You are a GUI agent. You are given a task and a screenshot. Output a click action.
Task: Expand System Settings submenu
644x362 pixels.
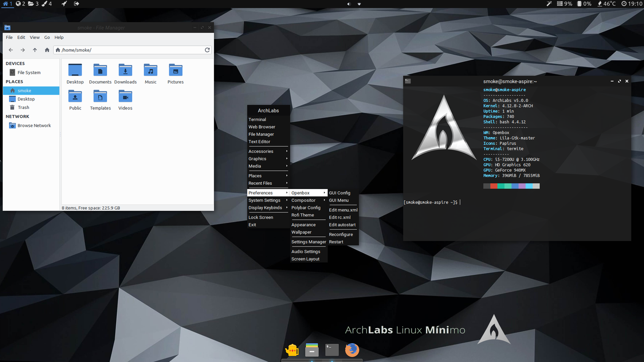tap(268, 200)
